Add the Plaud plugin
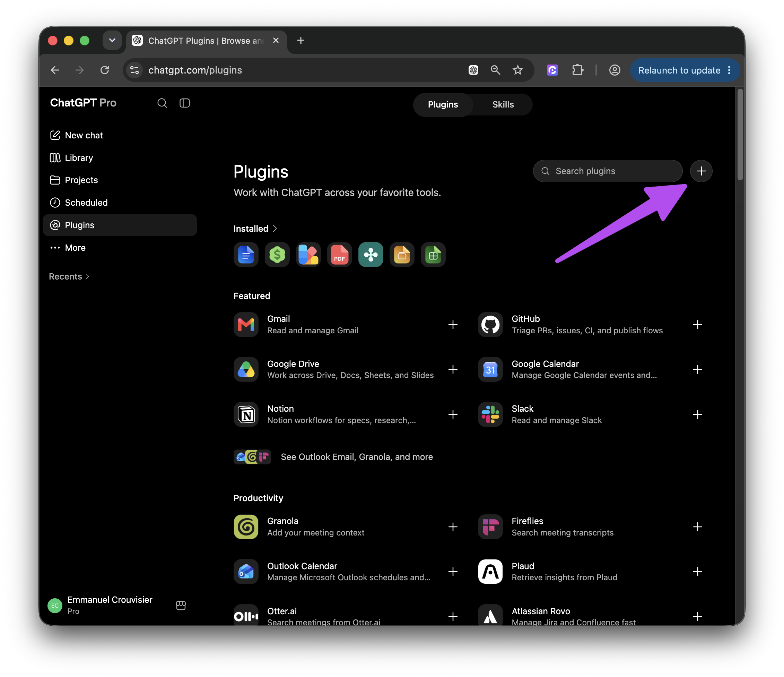Screen dimensions: 784x677 pyautogui.click(x=698, y=571)
